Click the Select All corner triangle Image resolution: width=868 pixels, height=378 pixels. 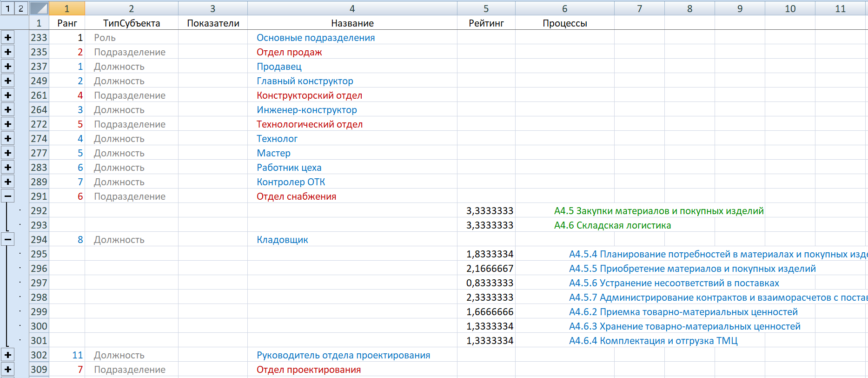tap(39, 8)
